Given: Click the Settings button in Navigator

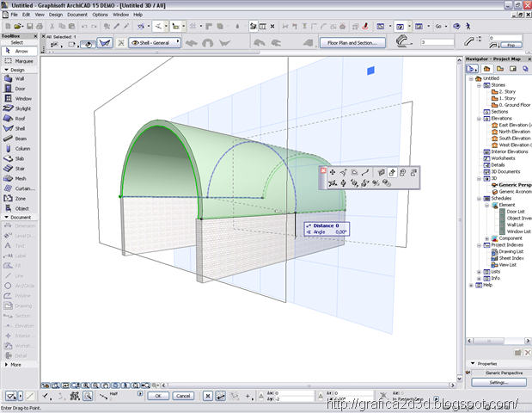Looking at the screenshot, I should coord(498,382).
